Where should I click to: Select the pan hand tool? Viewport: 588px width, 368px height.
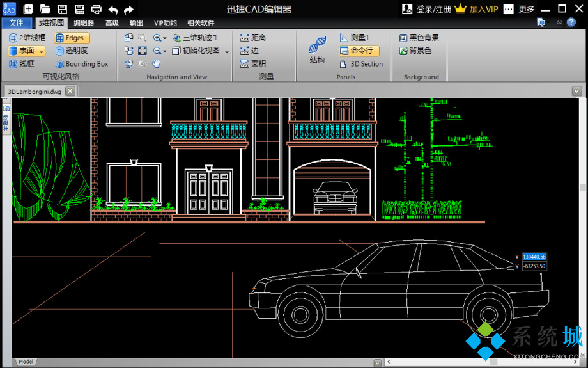[x=156, y=64]
